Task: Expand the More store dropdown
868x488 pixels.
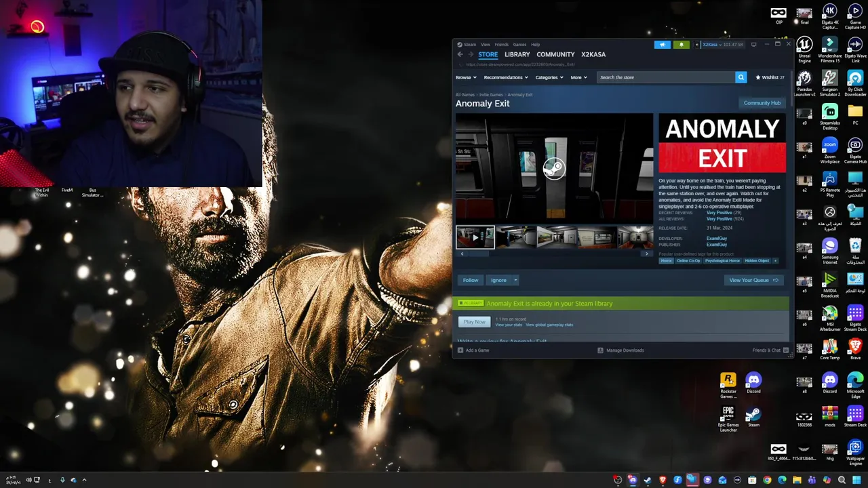Action: 578,77
